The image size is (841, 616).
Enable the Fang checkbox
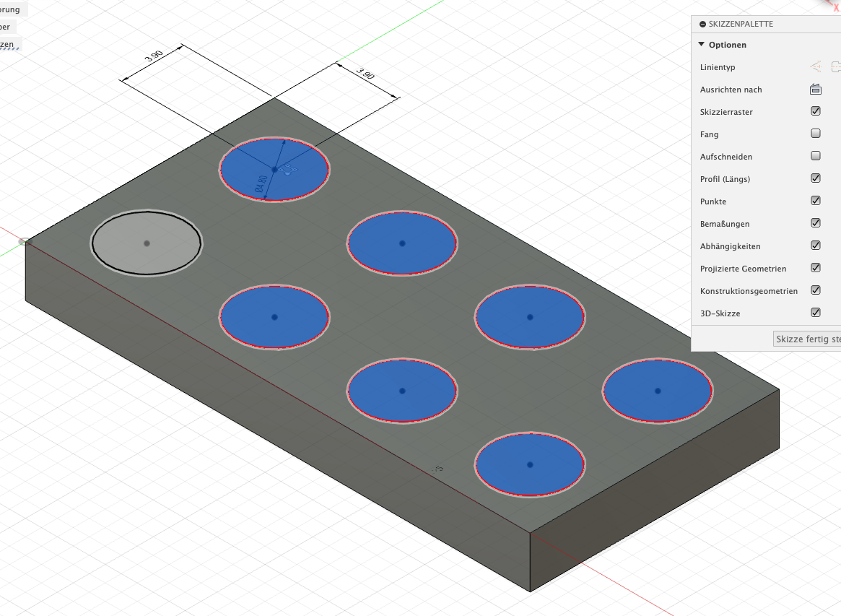pos(816,134)
